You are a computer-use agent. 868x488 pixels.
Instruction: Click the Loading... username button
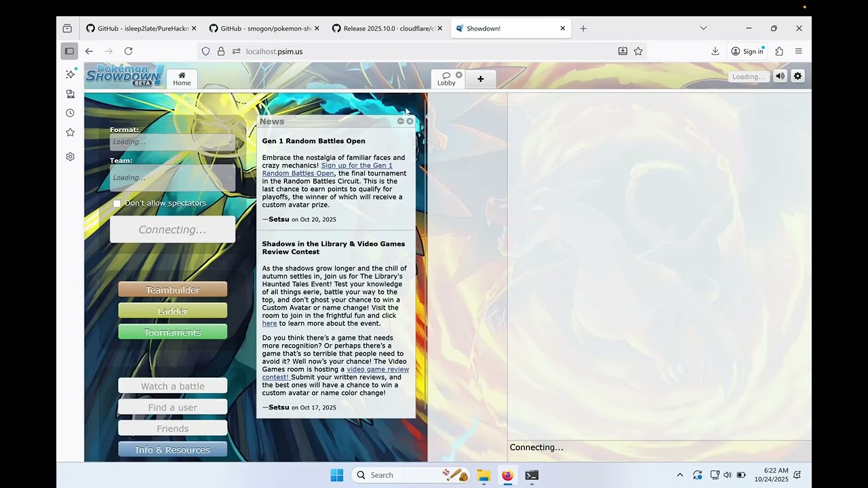749,77
